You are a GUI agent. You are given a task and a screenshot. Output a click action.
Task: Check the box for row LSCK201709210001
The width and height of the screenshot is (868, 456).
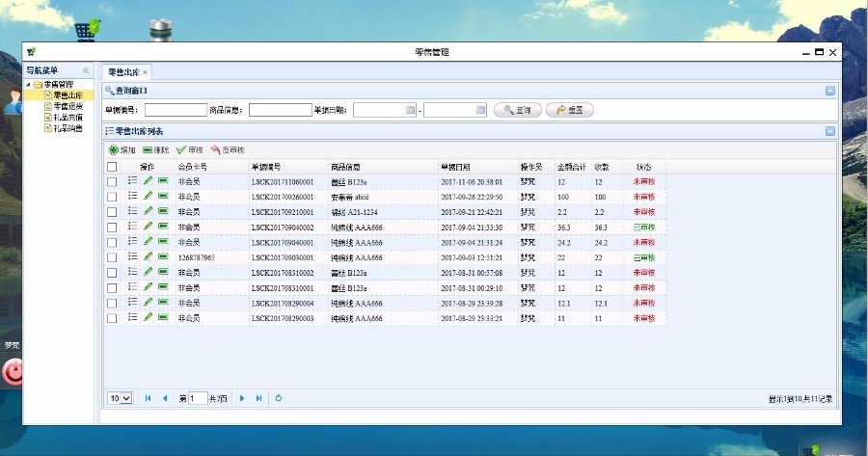[x=112, y=212]
